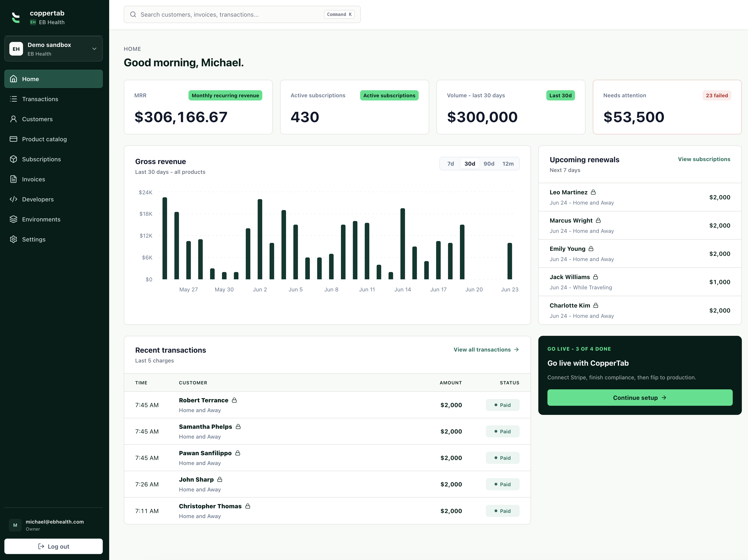Click michael@ebhealth.com account email
This screenshot has width=748, height=560.
(55, 521)
